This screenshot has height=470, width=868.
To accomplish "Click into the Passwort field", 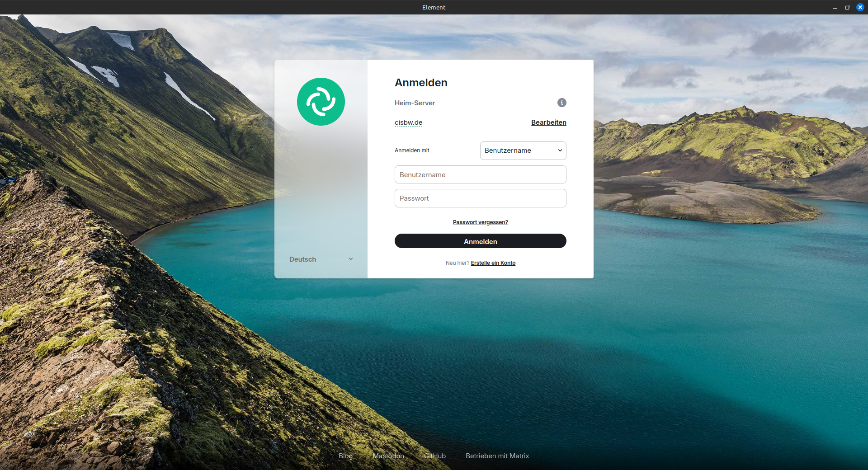I will 480,198.
